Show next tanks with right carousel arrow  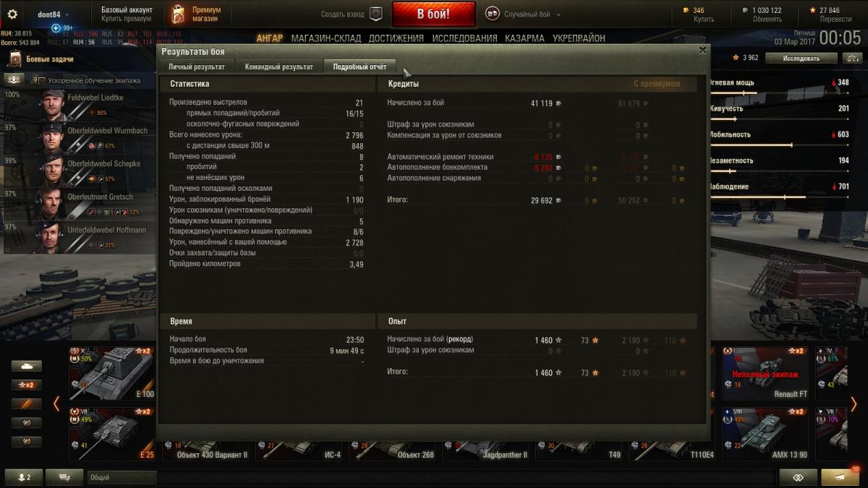(x=854, y=403)
